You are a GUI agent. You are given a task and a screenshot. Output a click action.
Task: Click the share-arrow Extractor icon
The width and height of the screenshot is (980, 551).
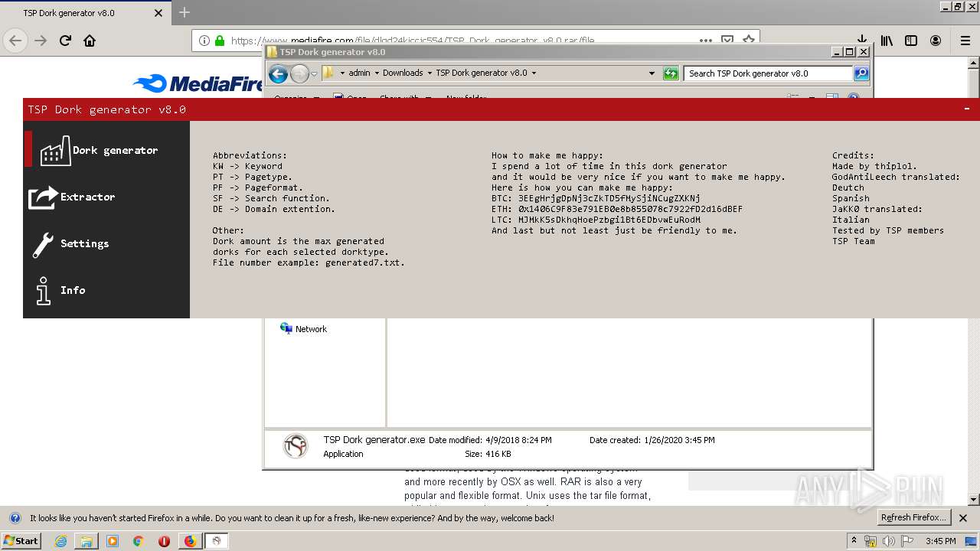coord(43,197)
